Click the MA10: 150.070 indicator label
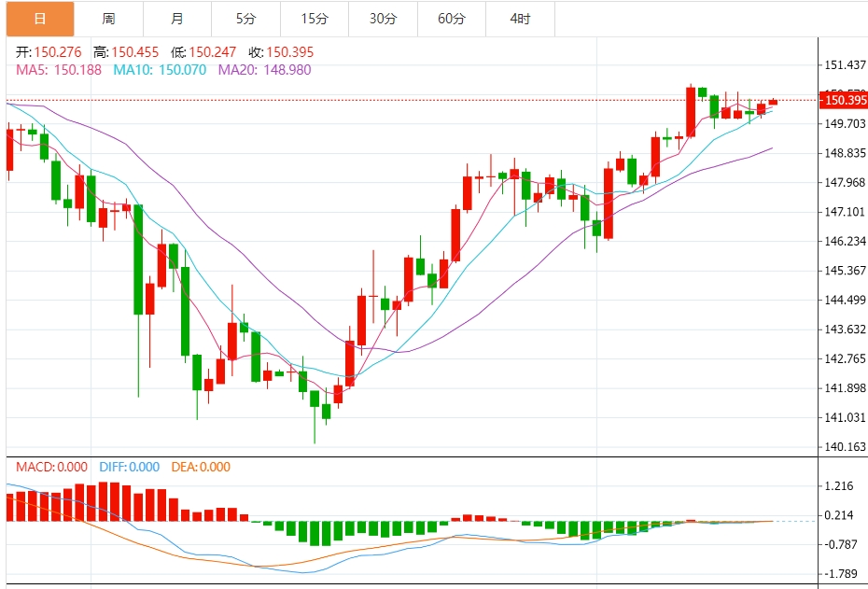Viewport: 868px width, 589px height. [x=160, y=70]
